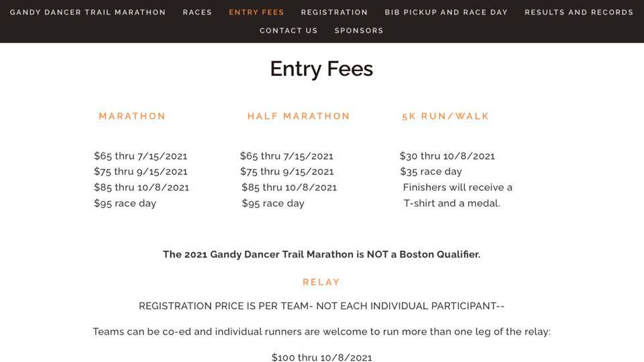The image size is (644, 362).
Task: Click the Marathon $65 thru 7/15/2021 price line
Action: pyautogui.click(x=141, y=156)
